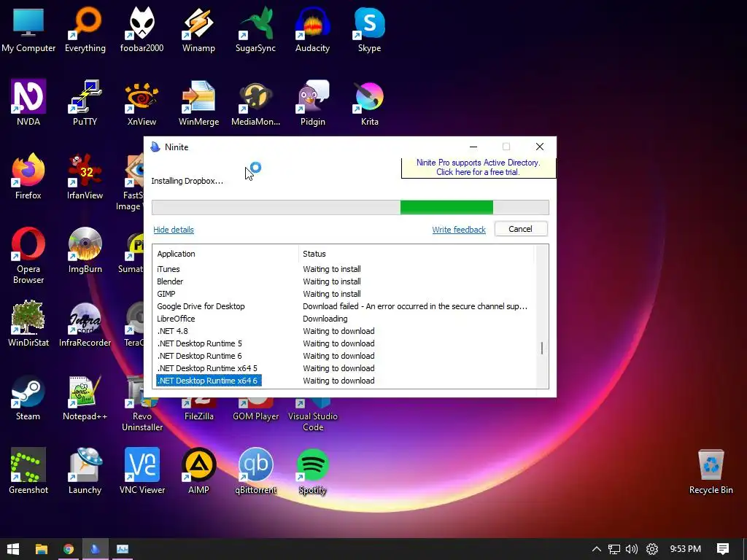Click the Ninite taskbar button

(96, 549)
